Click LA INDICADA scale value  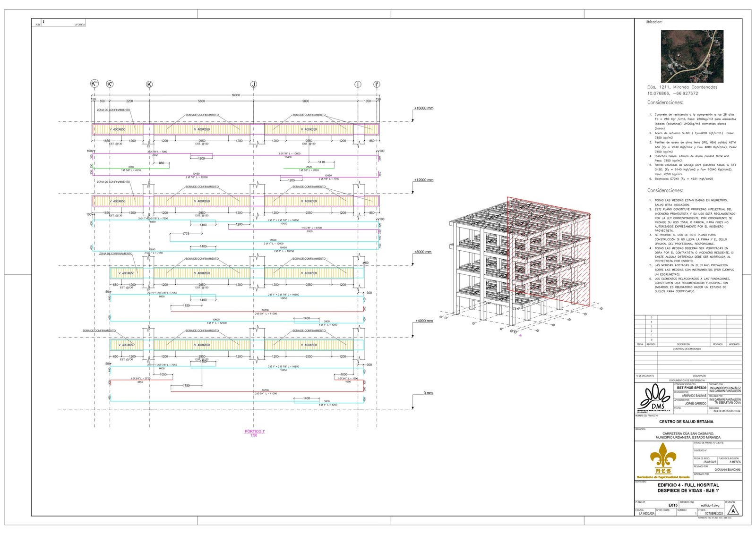pos(646,514)
